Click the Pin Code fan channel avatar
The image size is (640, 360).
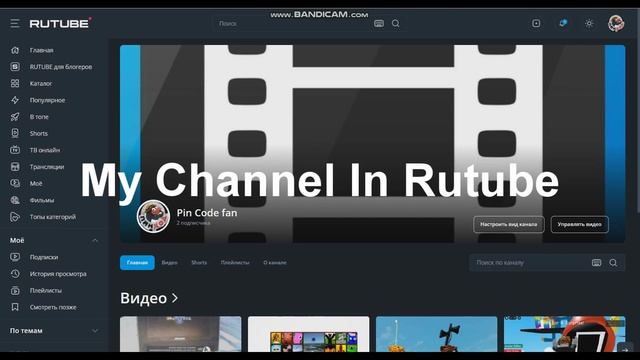pyautogui.click(x=153, y=216)
